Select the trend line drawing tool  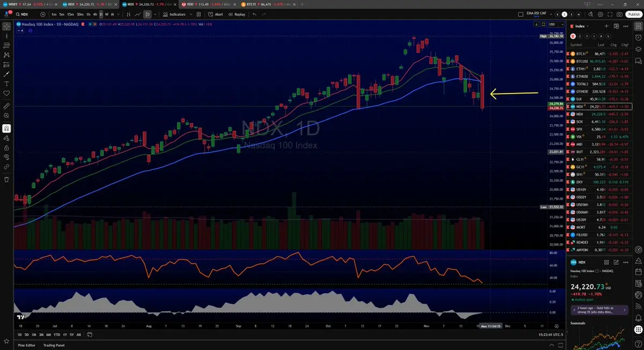6,35
